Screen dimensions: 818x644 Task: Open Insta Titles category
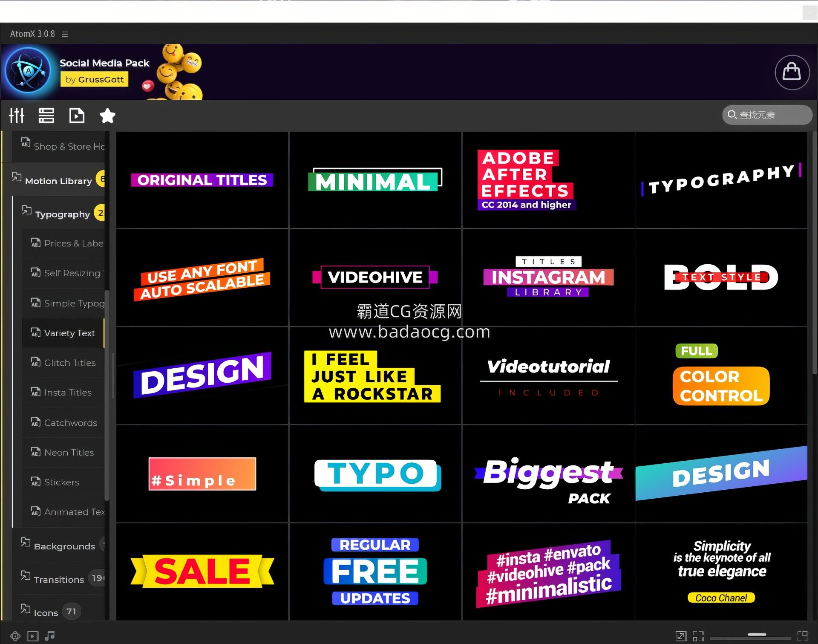tap(63, 393)
